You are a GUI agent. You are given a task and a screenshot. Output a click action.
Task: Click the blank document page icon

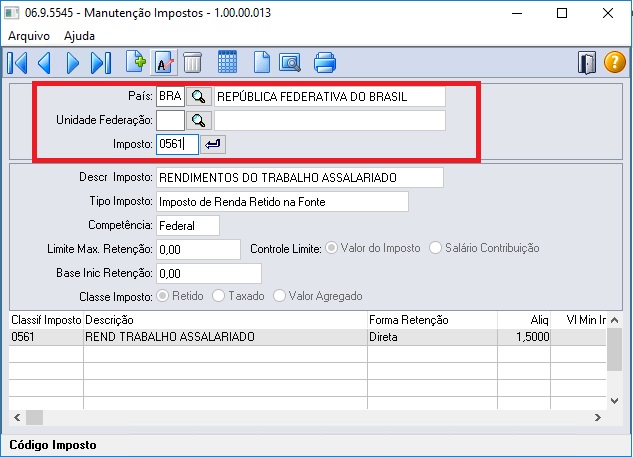coord(262,63)
